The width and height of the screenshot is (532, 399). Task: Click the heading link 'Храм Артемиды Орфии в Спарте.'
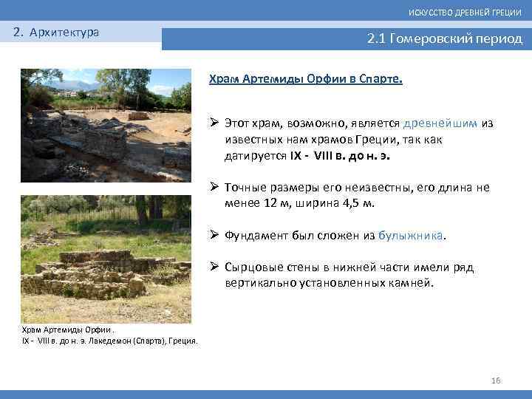click(305, 79)
